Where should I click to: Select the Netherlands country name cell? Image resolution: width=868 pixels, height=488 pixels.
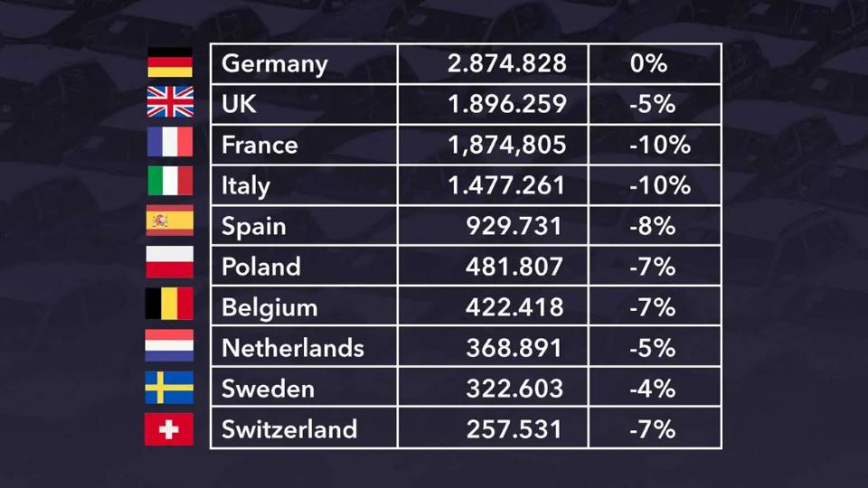pos(293,348)
